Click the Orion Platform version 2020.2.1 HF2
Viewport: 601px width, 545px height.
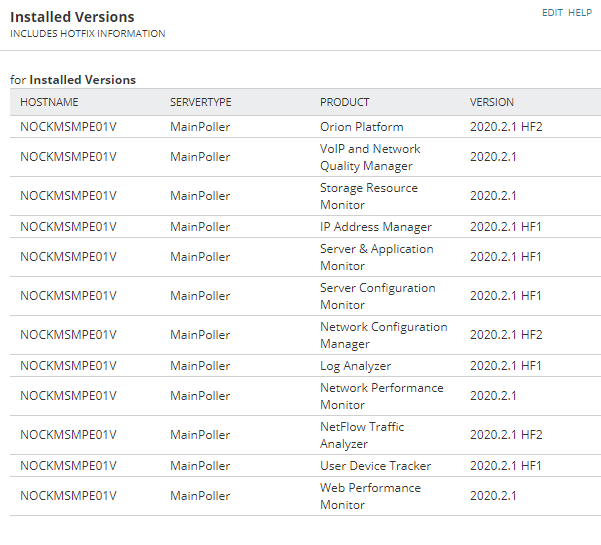506,126
